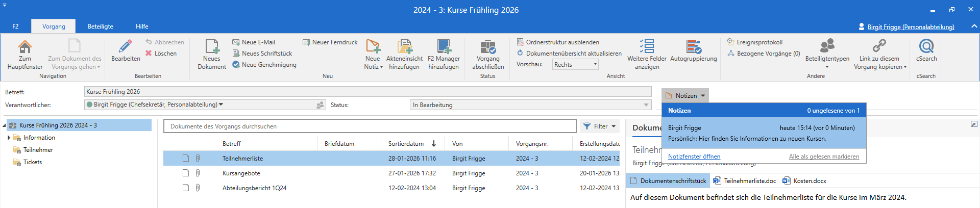Select the Kursangebote document row
980x208 pixels.
(x=391, y=173)
